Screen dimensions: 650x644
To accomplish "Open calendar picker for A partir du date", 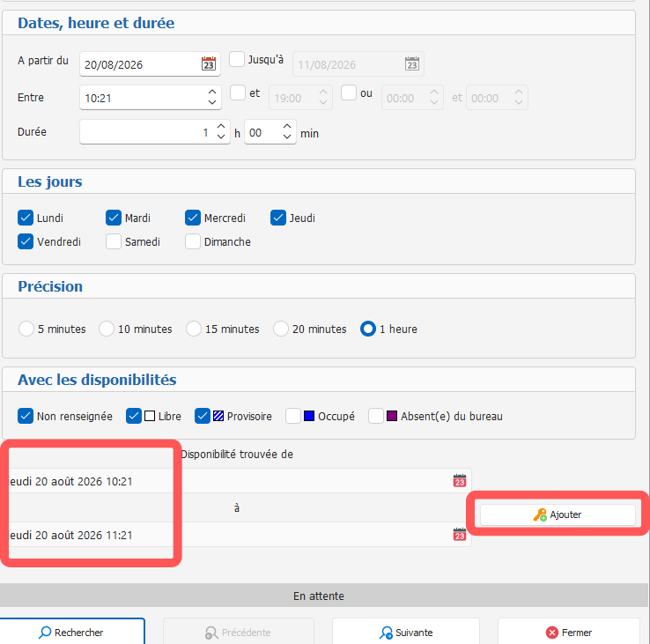I will pos(209,63).
